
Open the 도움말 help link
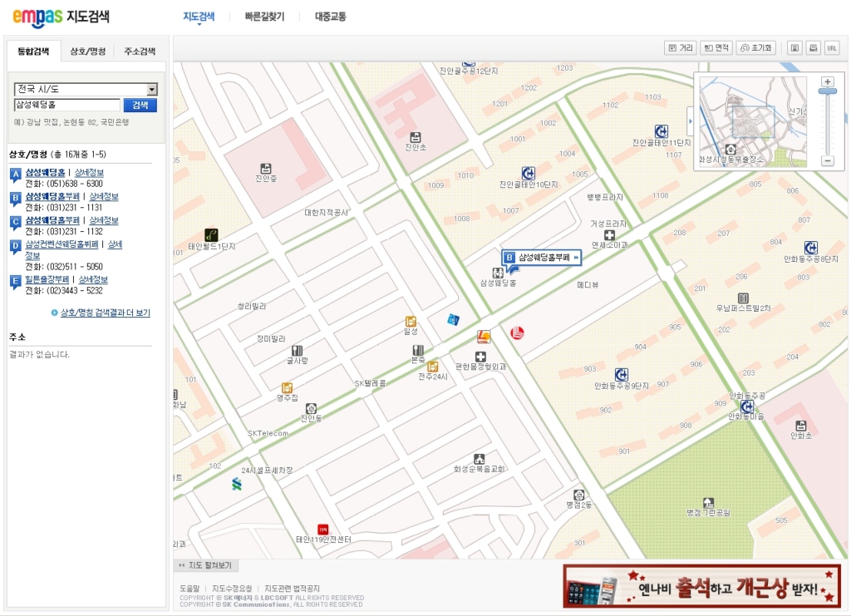(x=189, y=589)
